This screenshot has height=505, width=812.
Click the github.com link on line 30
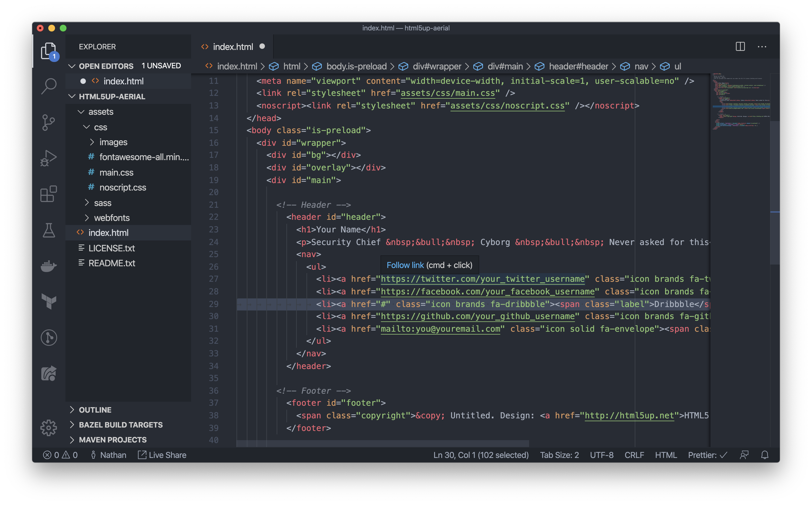[477, 316]
